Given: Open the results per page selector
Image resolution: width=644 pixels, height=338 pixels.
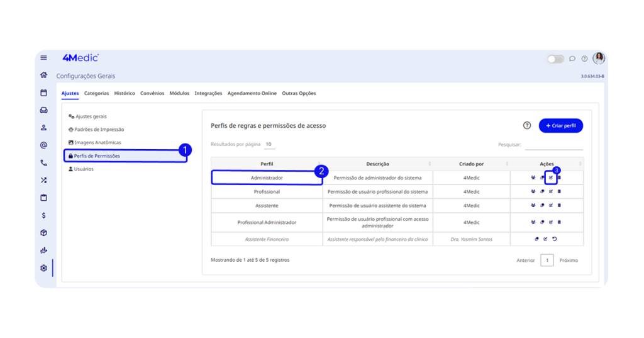Looking at the screenshot, I should tap(269, 144).
